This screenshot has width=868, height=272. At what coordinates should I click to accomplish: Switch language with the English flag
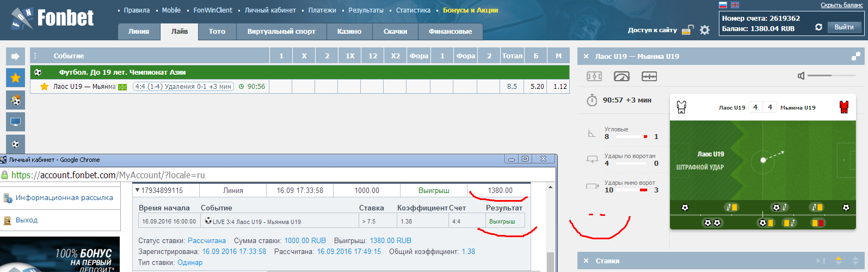click(735, 5)
